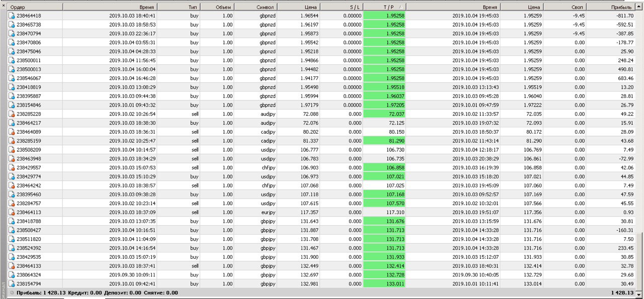Close the history panel with the x
644x299 pixels.
4,7
